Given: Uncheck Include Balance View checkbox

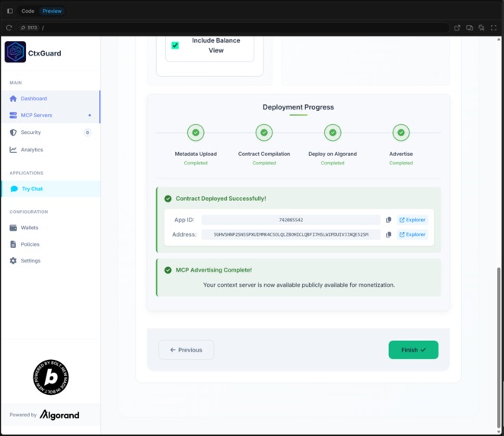Looking at the screenshot, I should pyautogui.click(x=175, y=46).
